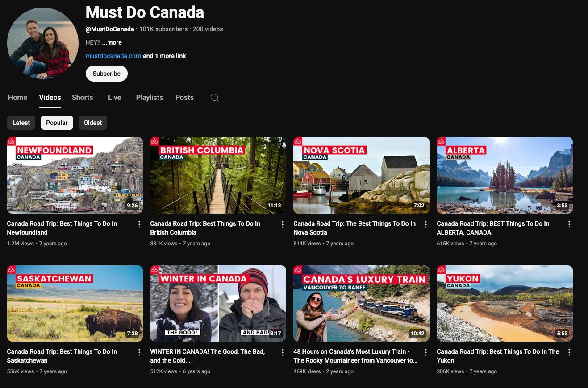Image resolution: width=588 pixels, height=388 pixels.
Task: Click the 10:42 duration badge
Action: point(417,334)
